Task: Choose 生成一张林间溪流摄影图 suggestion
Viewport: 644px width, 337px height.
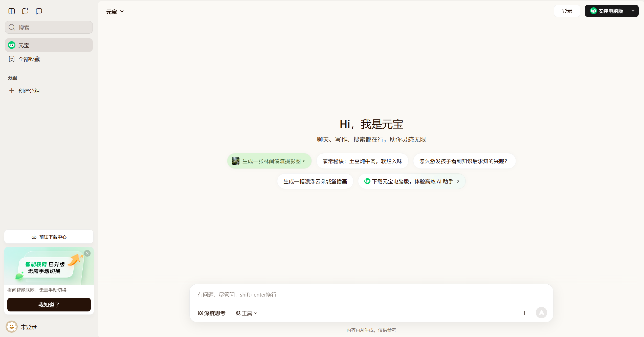Action: [269, 161]
